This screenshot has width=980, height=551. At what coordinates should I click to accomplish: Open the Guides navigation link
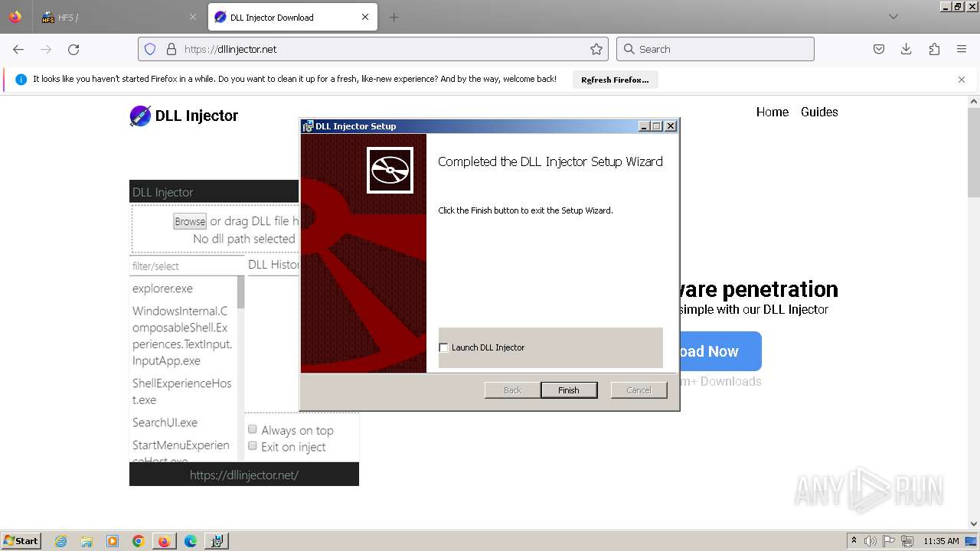(819, 112)
